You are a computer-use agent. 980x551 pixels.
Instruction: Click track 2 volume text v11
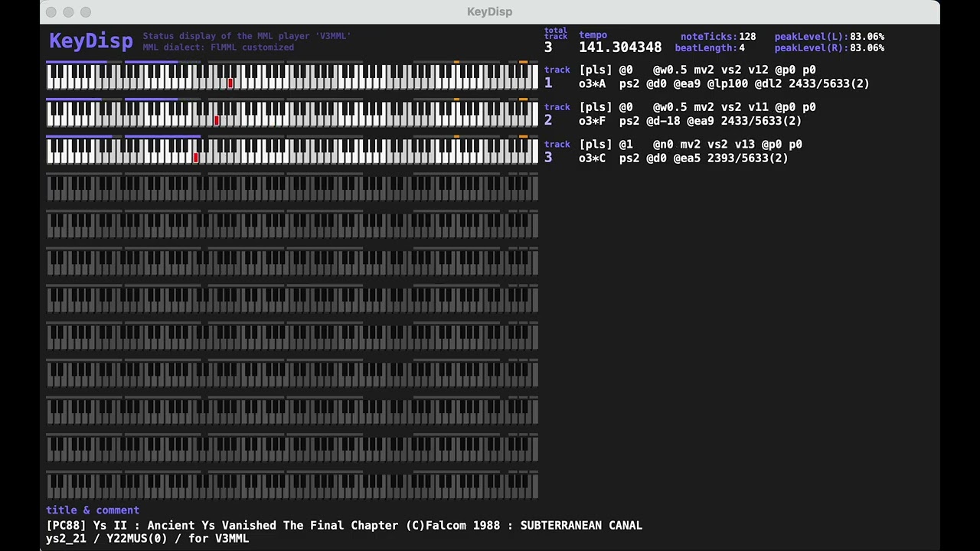click(757, 107)
